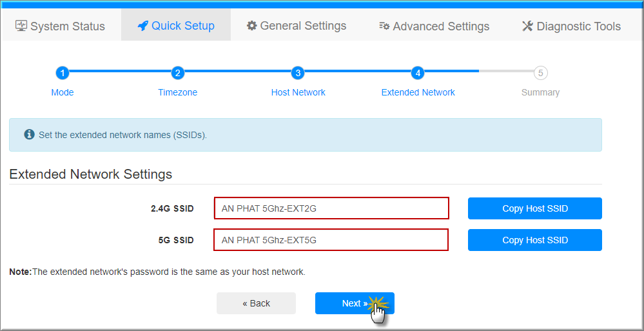
Task: Click the info icon in the blue notice
Action: point(29,135)
